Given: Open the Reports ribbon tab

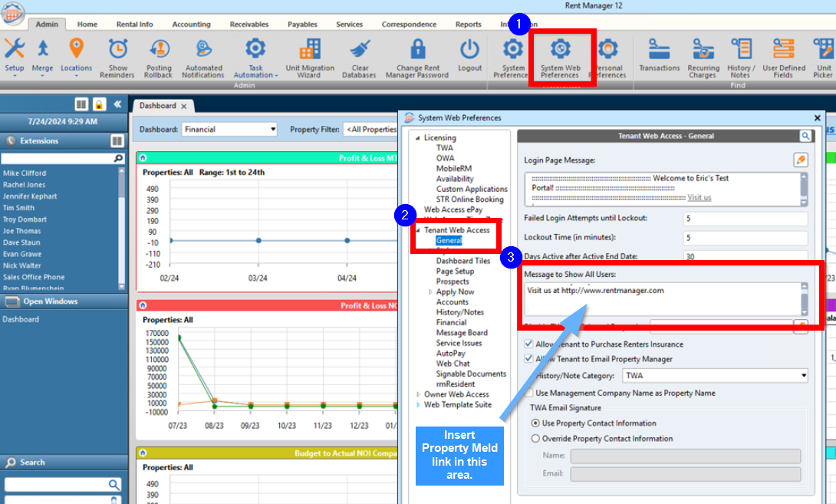Looking at the screenshot, I should tap(468, 25).
